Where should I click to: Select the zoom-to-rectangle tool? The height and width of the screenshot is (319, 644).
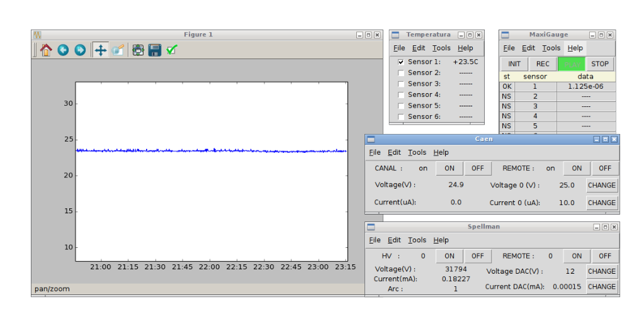pos(117,50)
